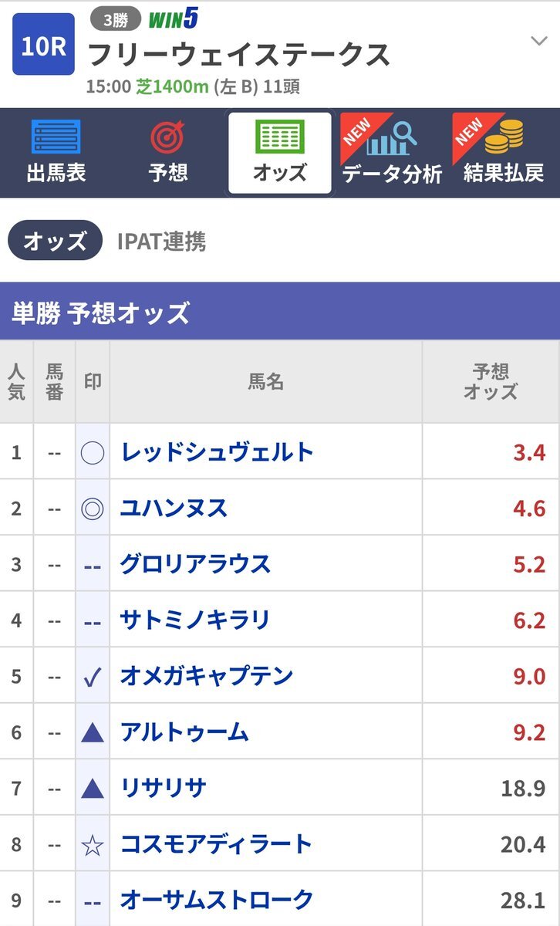560x926 pixels.
Task: Open horse コスモアディラート
Action: [x=216, y=844]
